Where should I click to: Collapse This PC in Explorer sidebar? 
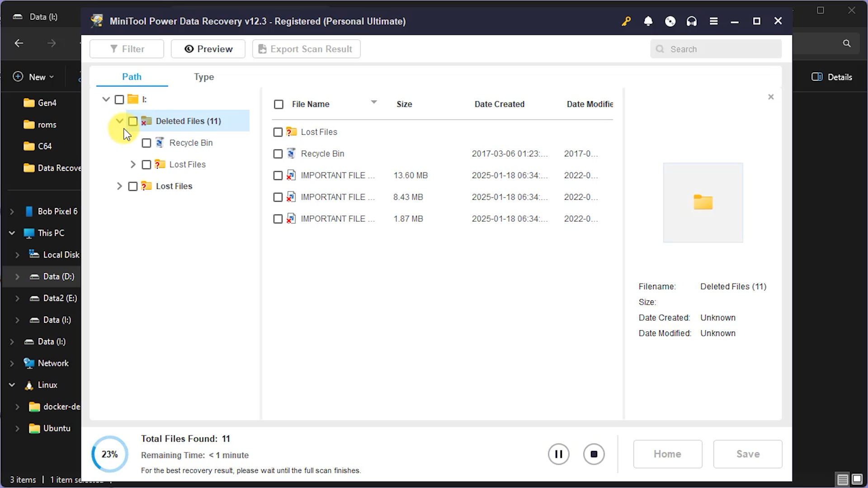12,233
